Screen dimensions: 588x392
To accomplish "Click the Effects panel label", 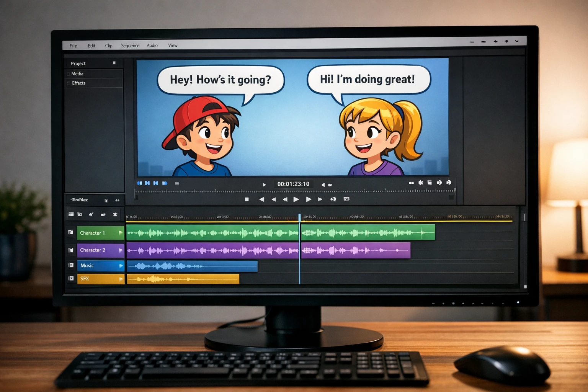I will tap(78, 83).
